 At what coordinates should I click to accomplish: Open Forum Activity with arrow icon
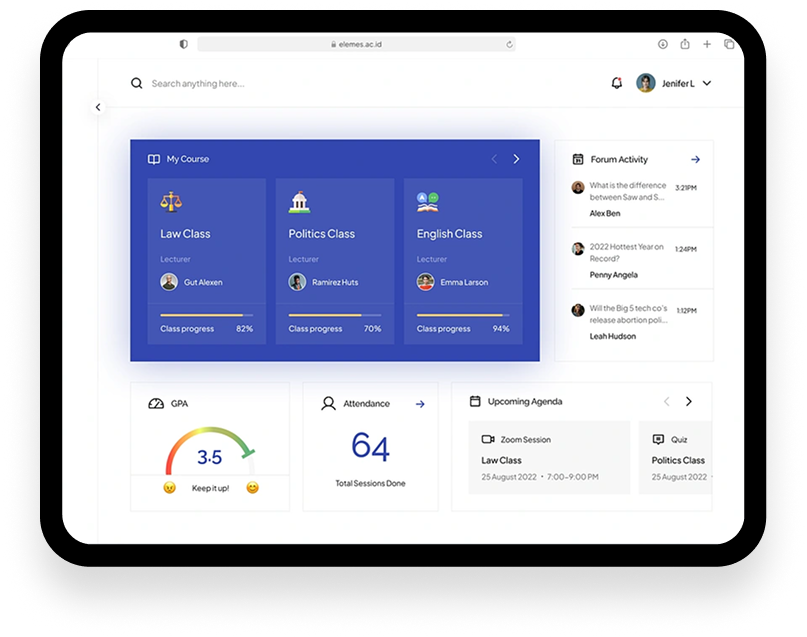click(x=695, y=159)
